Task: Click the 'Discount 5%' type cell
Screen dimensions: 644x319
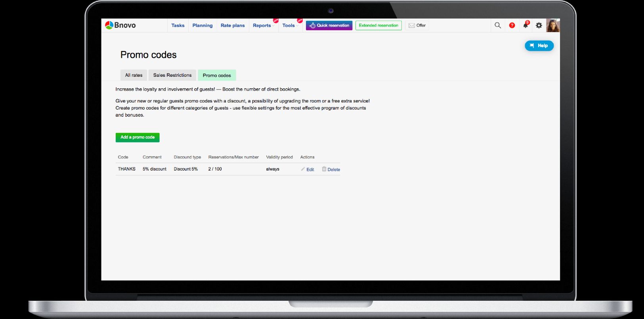Action: coord(186,169)
